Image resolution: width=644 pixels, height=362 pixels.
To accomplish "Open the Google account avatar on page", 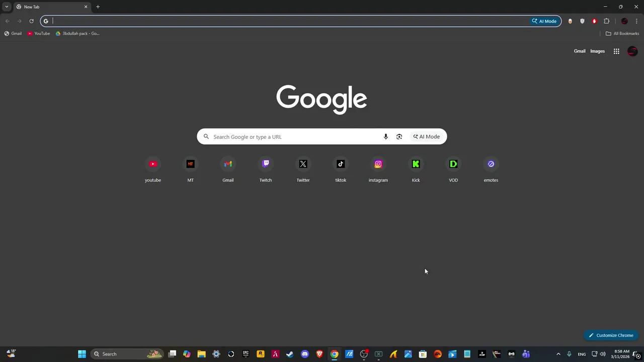I will pos(632,51).
